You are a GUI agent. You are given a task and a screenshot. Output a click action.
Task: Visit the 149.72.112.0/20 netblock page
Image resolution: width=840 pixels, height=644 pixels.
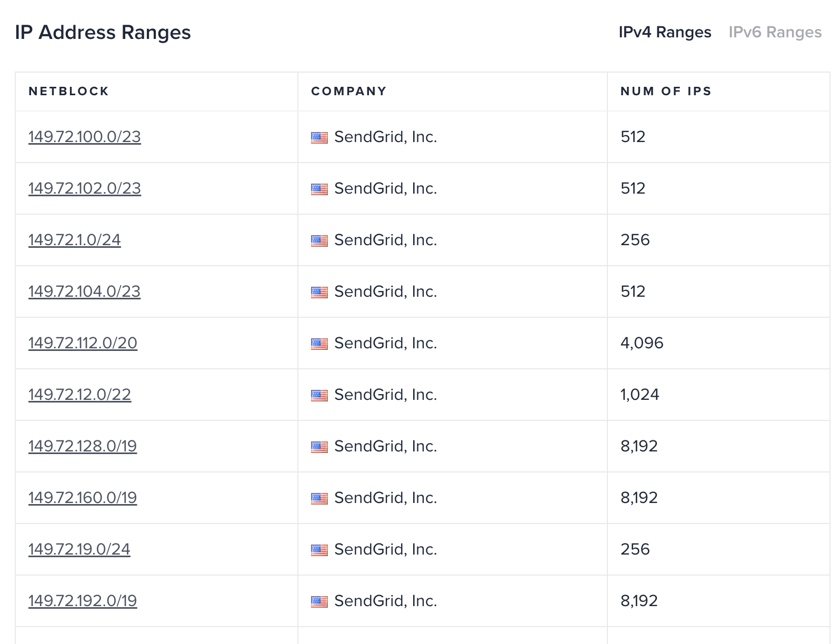(83, 343)
